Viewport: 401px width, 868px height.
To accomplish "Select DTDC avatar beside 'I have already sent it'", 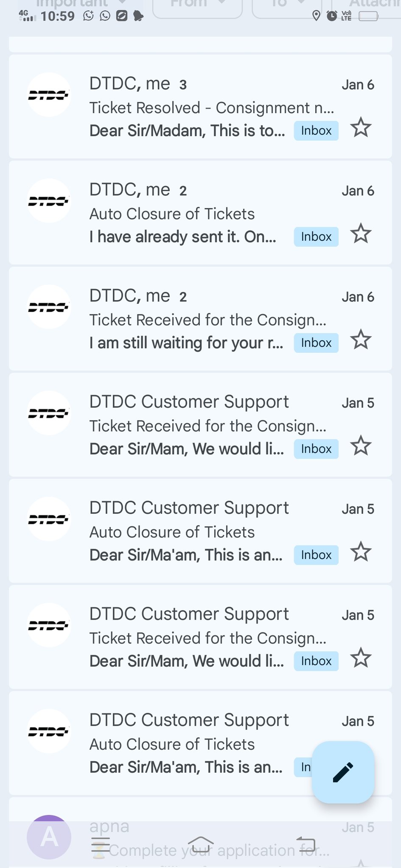I will click(49, 201).
